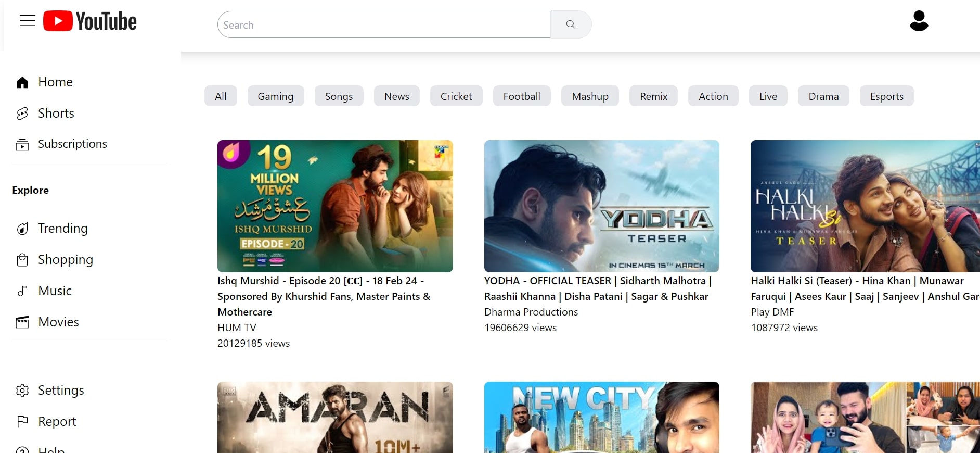Click the Home house icon

(22, 82)
